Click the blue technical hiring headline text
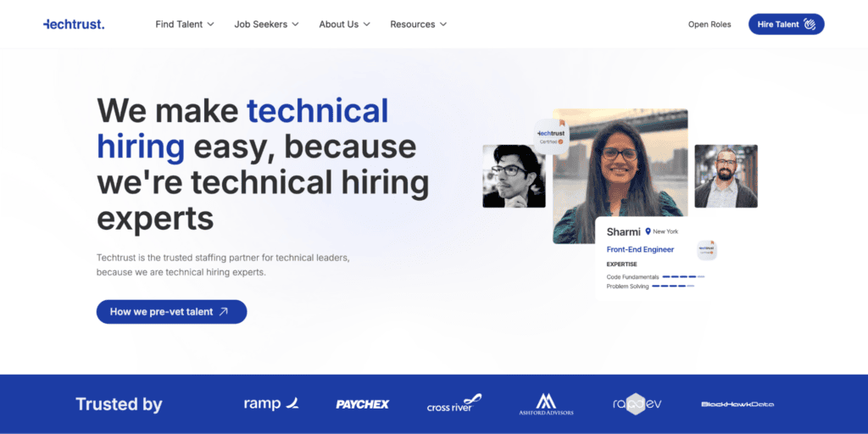 tap(243, 129)
